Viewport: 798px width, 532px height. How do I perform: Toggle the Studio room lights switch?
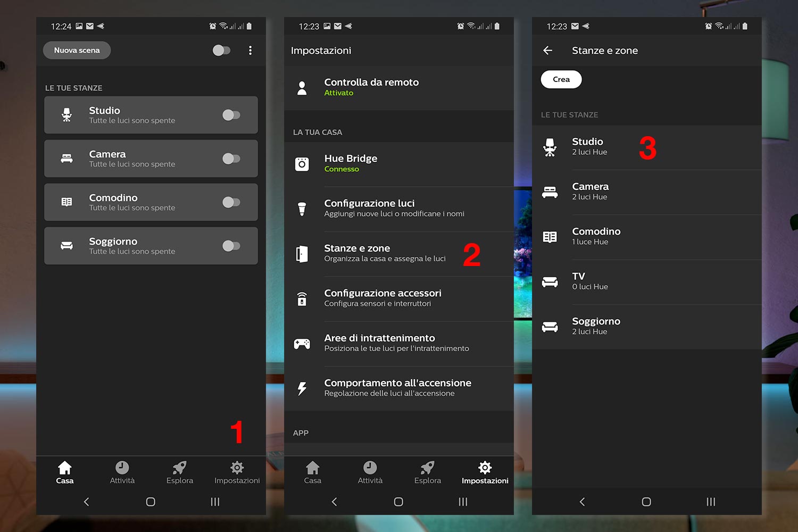231,115
